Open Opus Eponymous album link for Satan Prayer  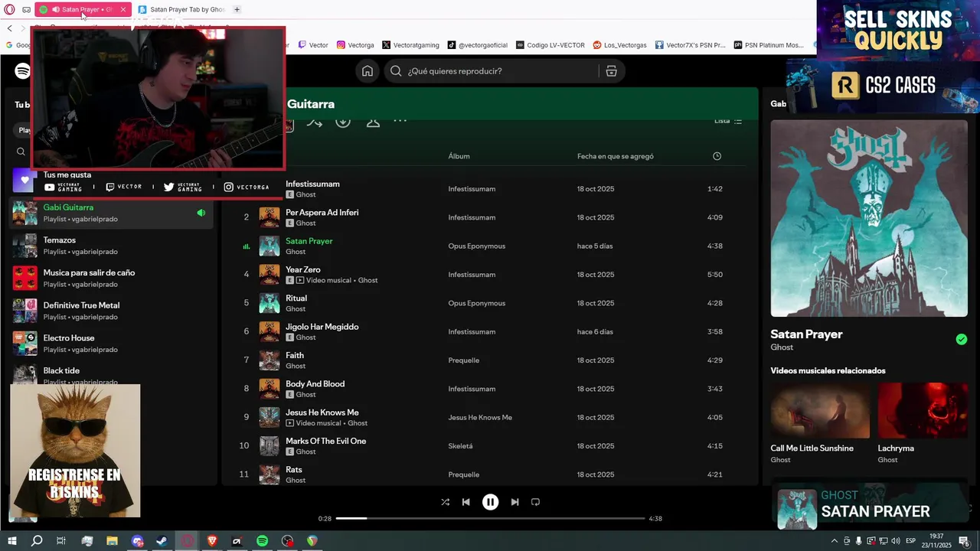(476, 246)
